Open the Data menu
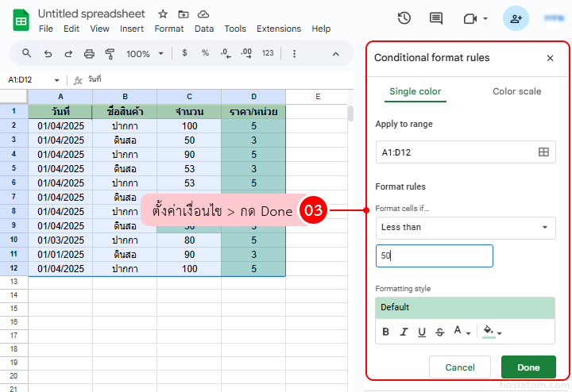 click(204, 29)
